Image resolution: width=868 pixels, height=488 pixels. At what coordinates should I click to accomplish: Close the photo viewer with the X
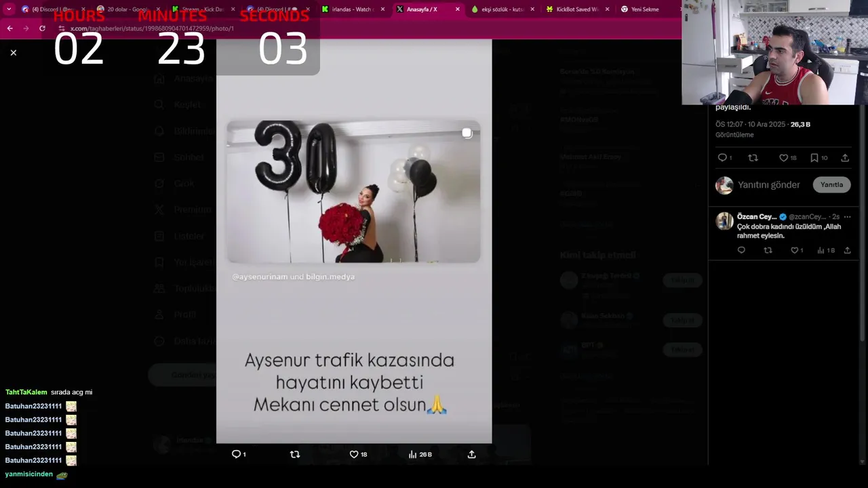click(13, 52)
